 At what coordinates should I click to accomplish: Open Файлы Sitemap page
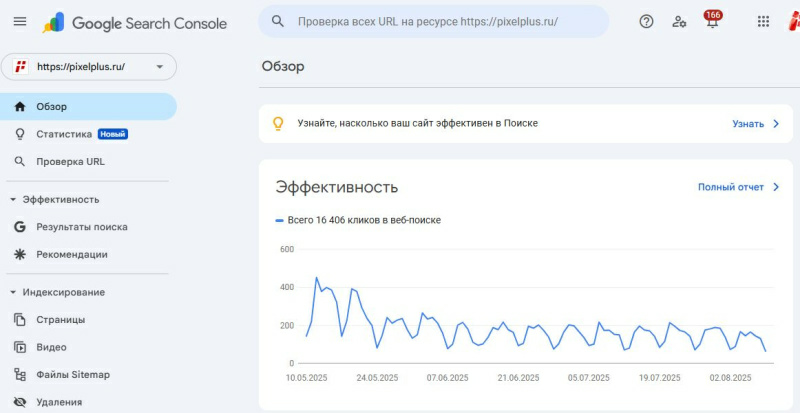(x=73, y=374)
